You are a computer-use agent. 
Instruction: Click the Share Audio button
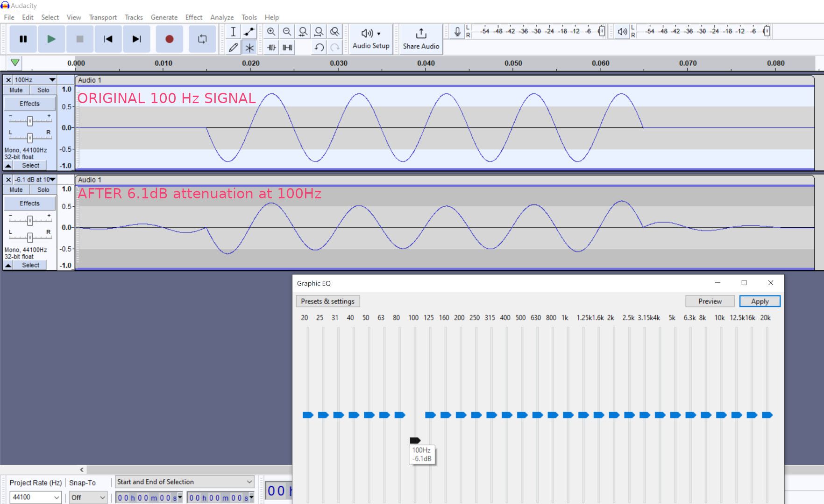pos(421,39)
